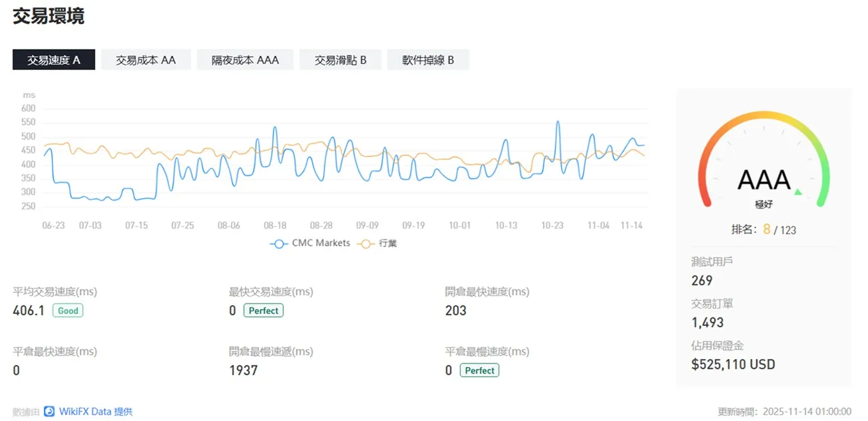Click the Perfect badge under 最快交易速度
Screen dimensions: 868x421
pyautogui.click(x=264, y=311)
